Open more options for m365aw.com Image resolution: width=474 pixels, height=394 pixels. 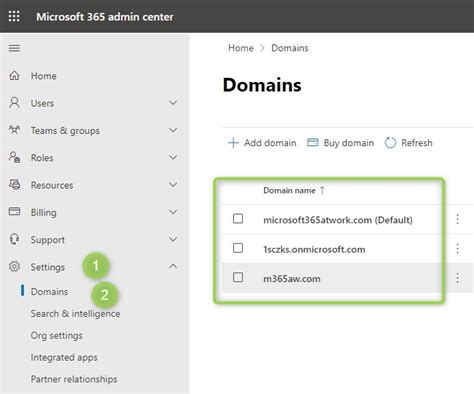pyautogui.click(x=457, y=278)
